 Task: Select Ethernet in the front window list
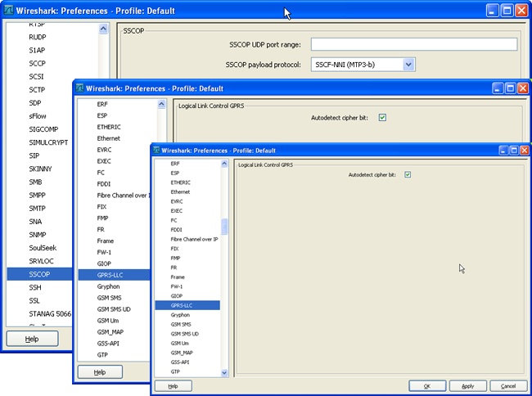point(180,192)
